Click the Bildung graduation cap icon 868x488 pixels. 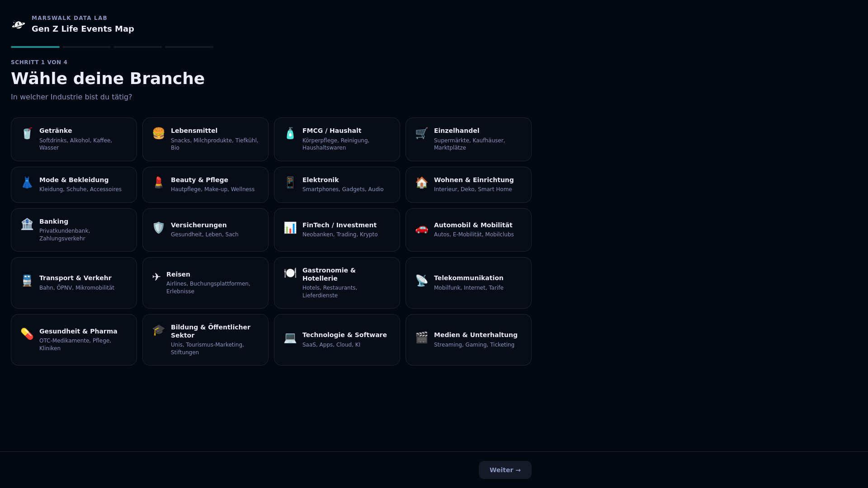[159, 330]
